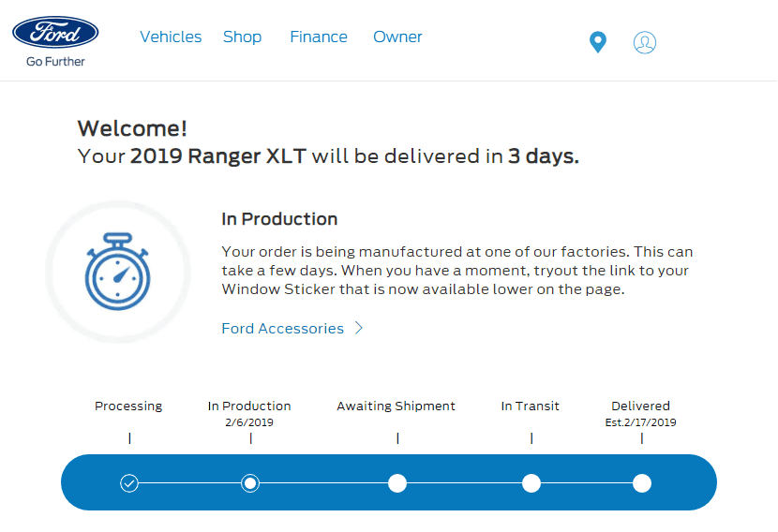Click the chevron beside Ford Accessories

point(359,328)
